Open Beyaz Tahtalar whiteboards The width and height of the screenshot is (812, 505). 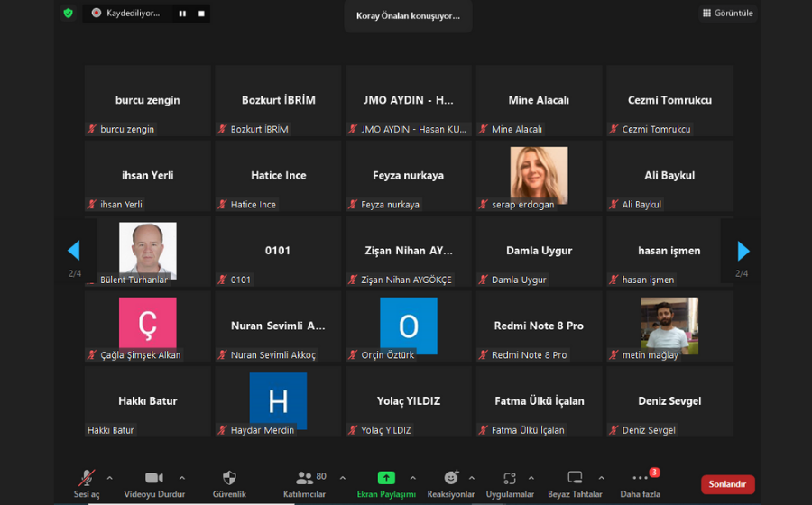click(575, 483)
